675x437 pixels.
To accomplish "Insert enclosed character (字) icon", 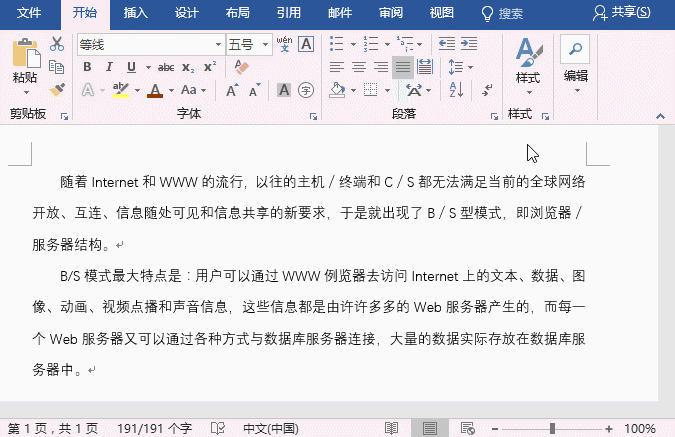I will click(x=306, y=90).
